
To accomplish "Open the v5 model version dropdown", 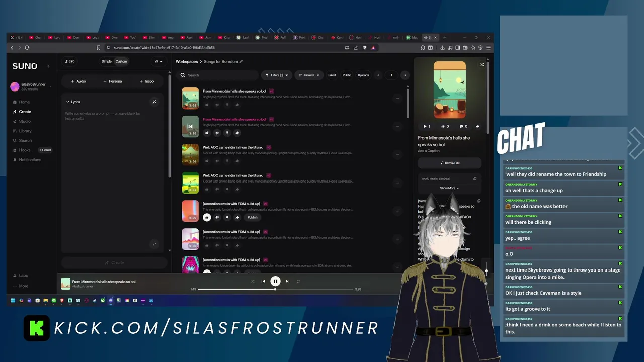I will point(158,61).
